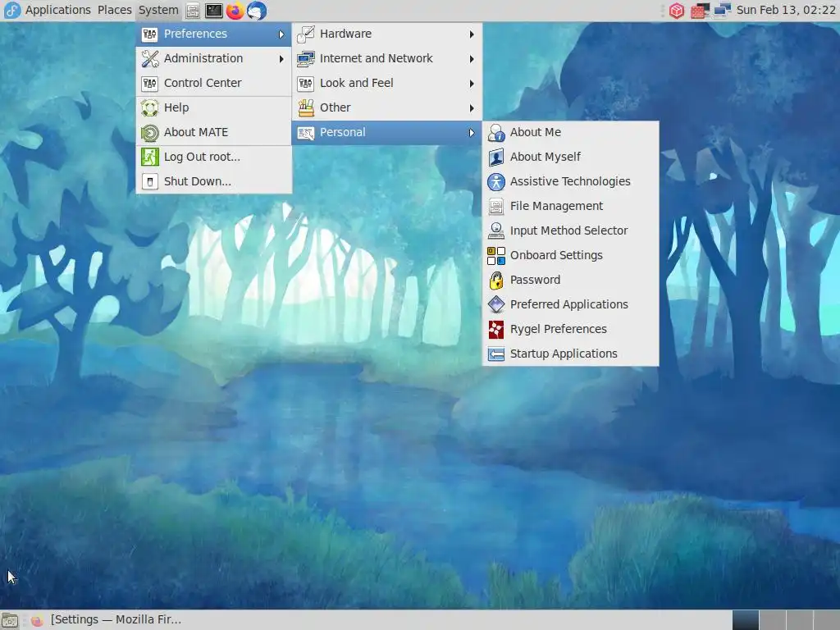Expand the Hardware submenu arrow
840x630 pixels.
point(472,34)
